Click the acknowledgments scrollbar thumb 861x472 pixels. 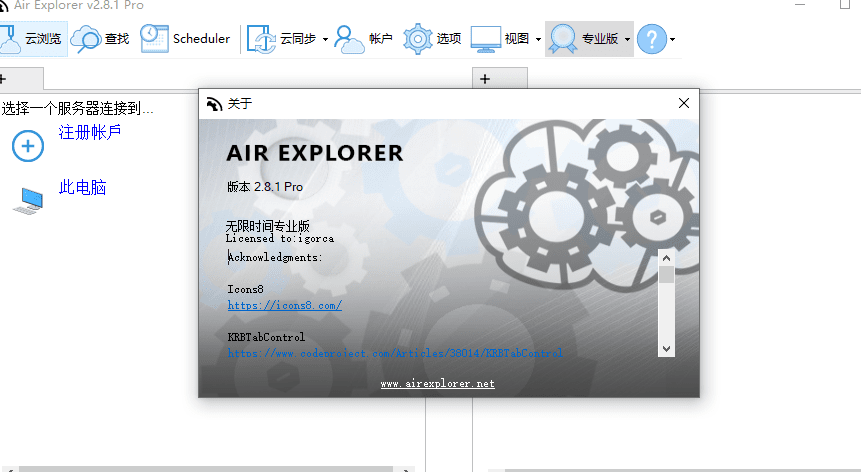(x=666, y=274)
